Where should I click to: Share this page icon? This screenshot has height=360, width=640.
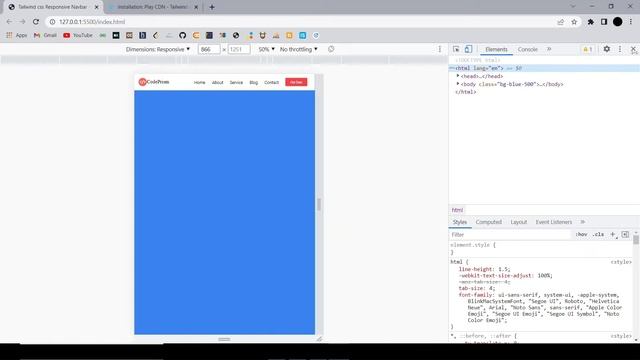[560, 22]
